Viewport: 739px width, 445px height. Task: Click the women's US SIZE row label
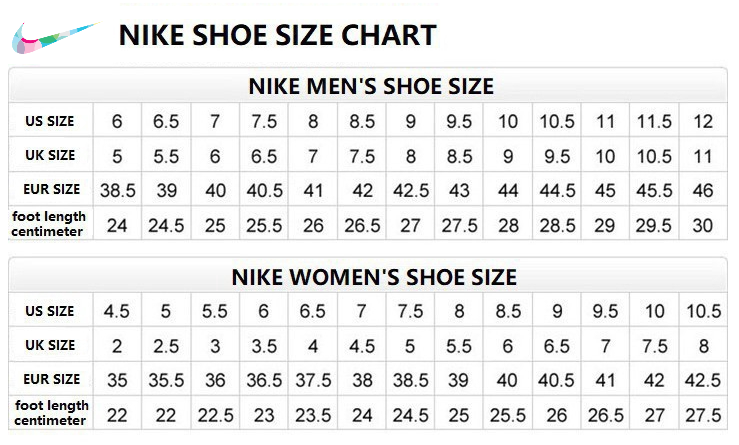pos(50,311)
